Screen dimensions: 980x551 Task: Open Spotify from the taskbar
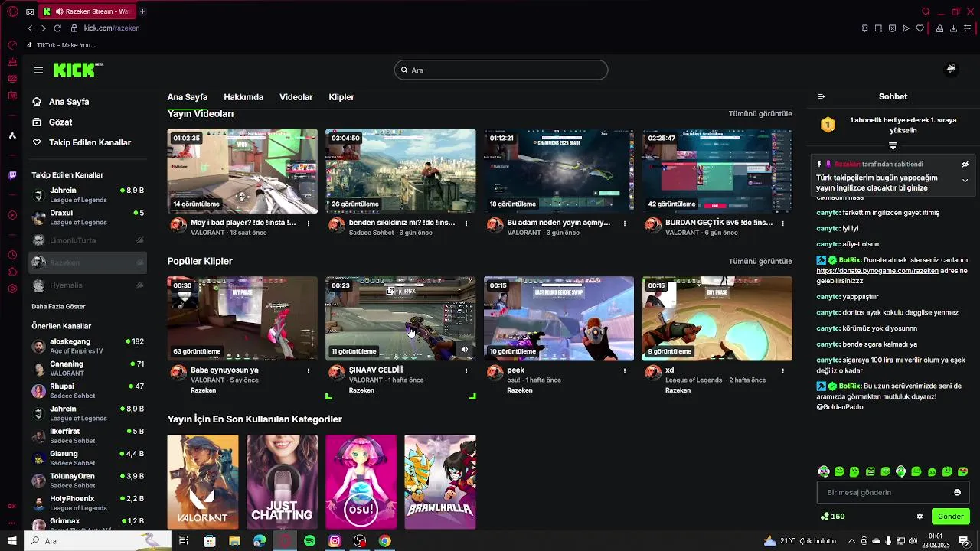pos(309,541)
